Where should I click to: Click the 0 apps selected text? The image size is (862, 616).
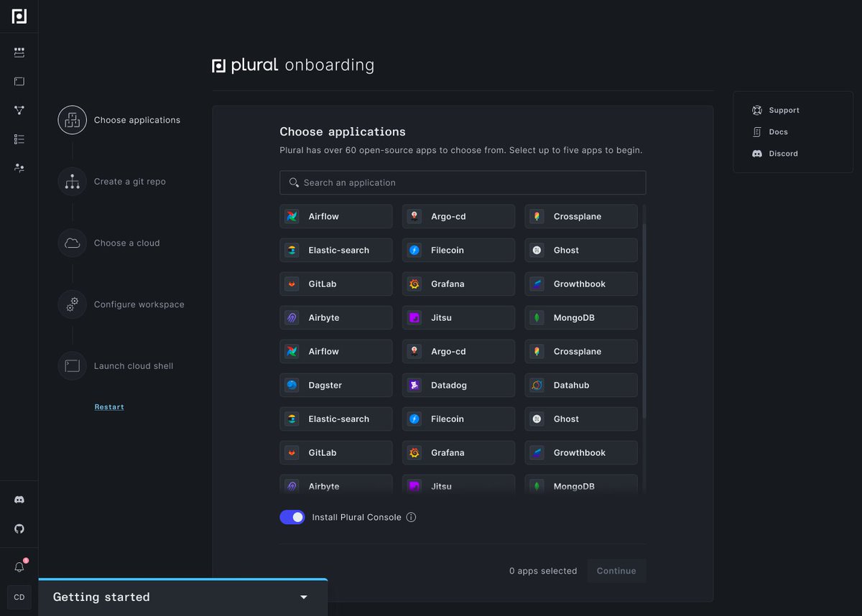(x=543, y=571)
